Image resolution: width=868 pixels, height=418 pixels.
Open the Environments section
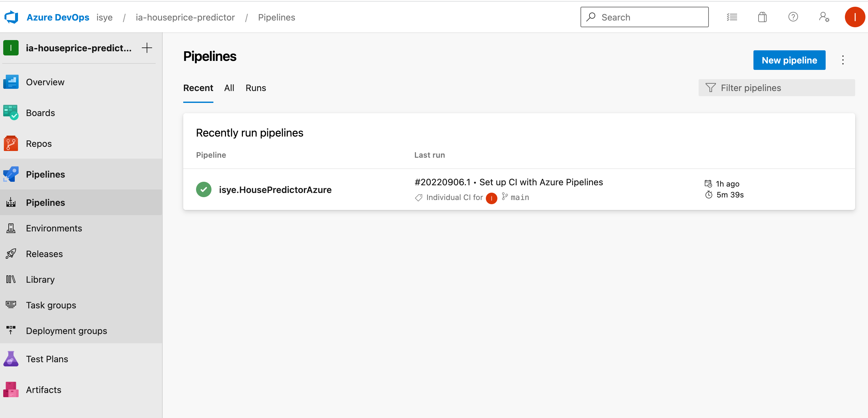54,228
